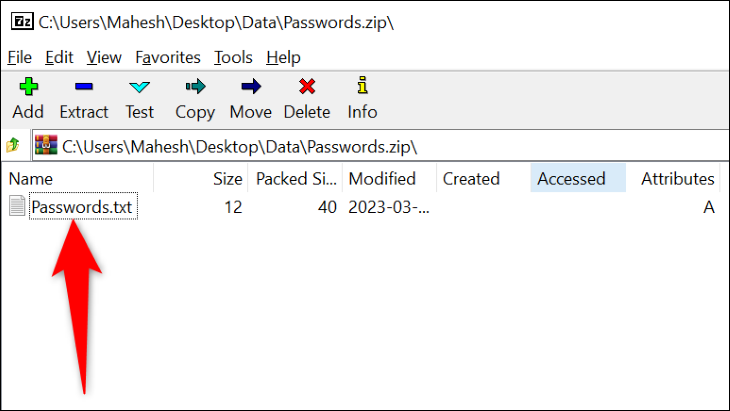
Task: Click the Copy toolbar icon
Action: (x=195, y=97)
